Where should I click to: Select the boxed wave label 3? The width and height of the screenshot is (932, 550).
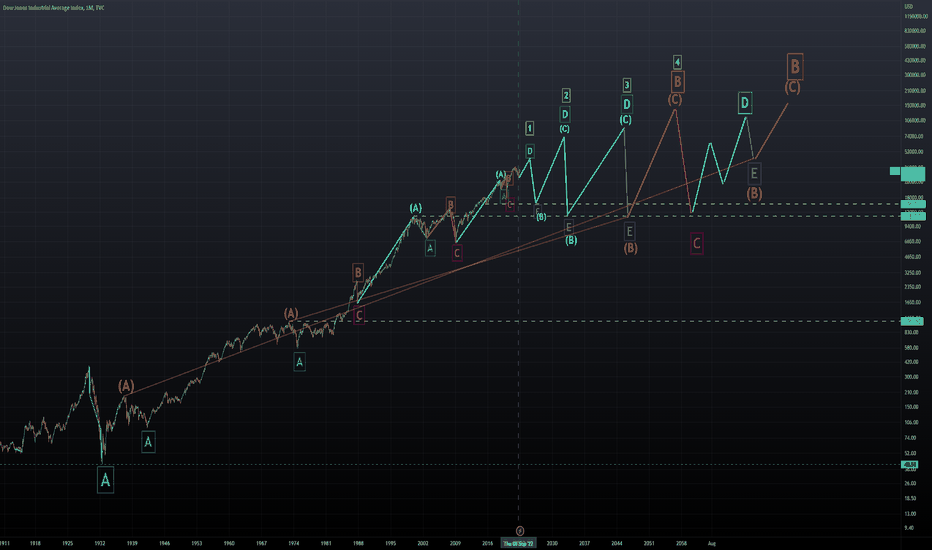point(626,85)
